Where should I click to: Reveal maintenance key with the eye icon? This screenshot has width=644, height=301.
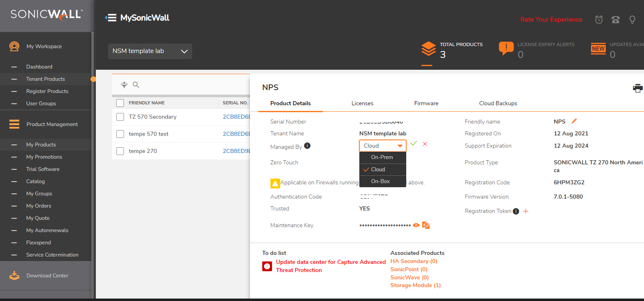(416, 225)
